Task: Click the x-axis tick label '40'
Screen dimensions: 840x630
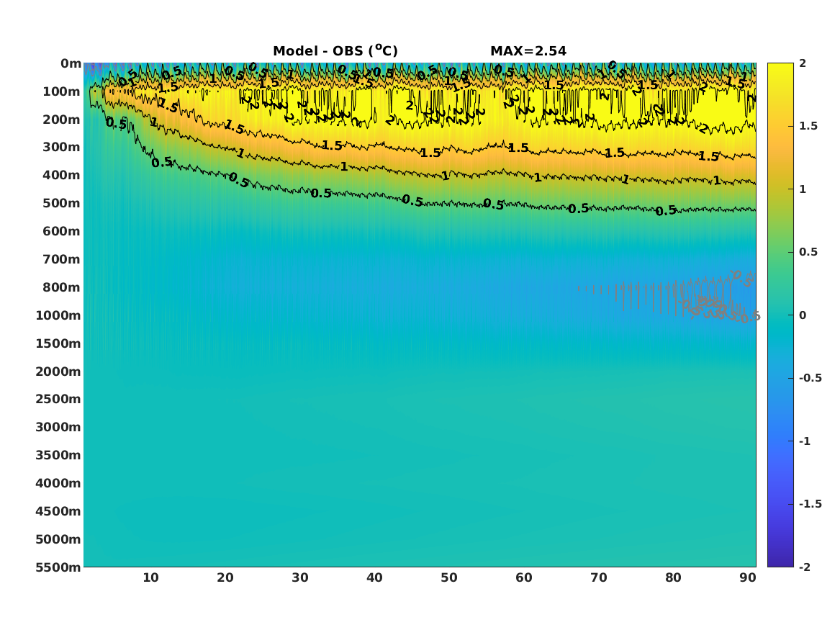Action: 374,577
